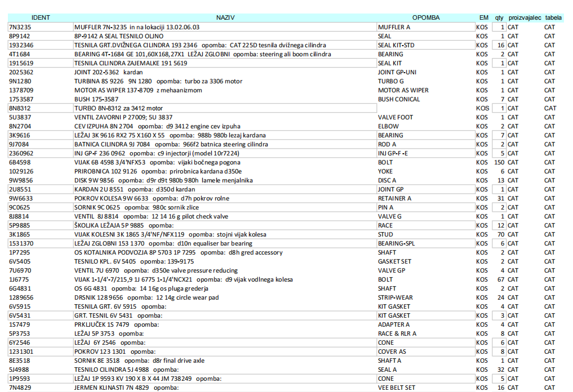Click the tabela column header
The image size is (573, 392).
tap(553, 18)
